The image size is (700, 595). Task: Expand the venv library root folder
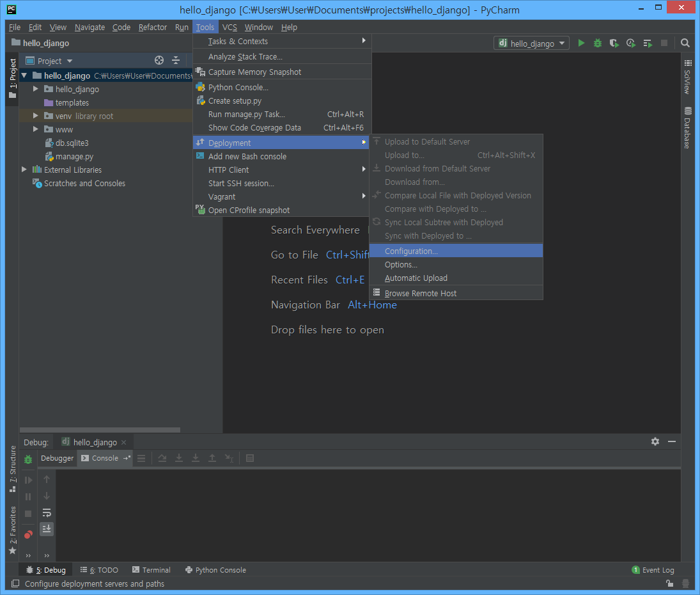tap(36, 116)
